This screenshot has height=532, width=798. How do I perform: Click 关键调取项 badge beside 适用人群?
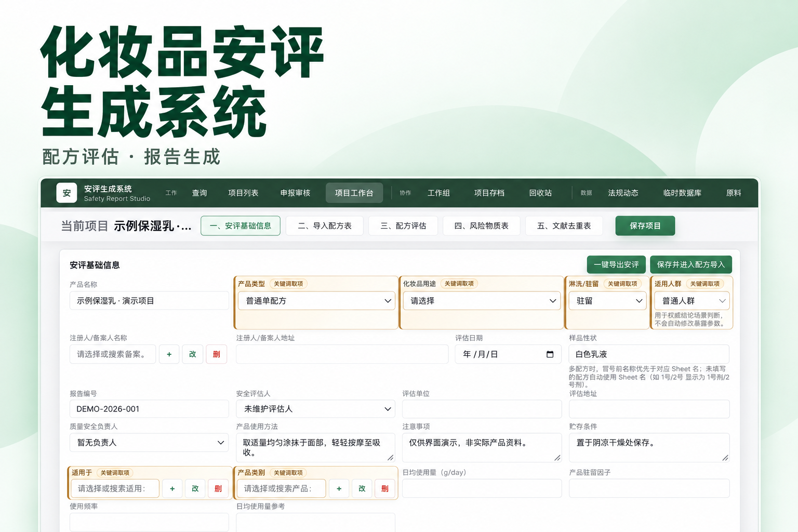[x=705, y=284]
